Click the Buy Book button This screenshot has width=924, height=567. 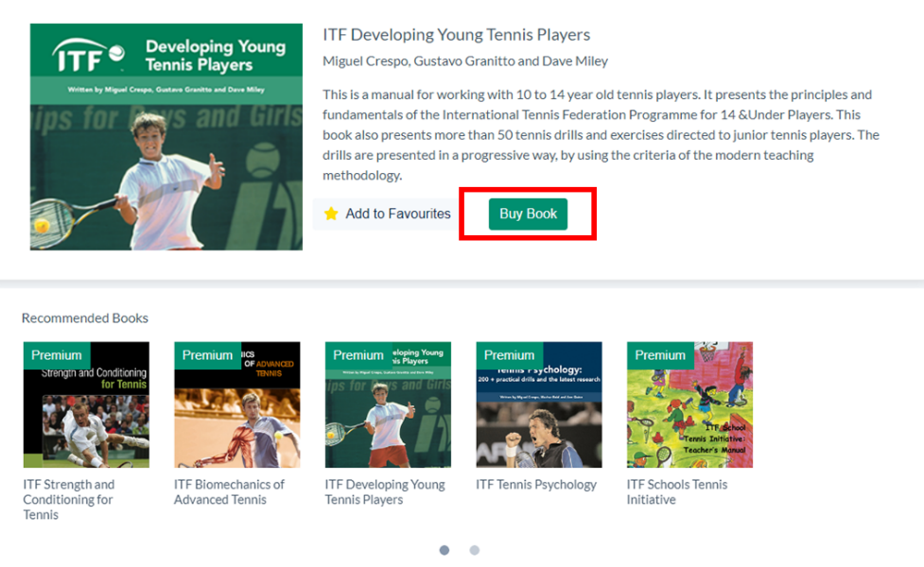click(528, 214)
